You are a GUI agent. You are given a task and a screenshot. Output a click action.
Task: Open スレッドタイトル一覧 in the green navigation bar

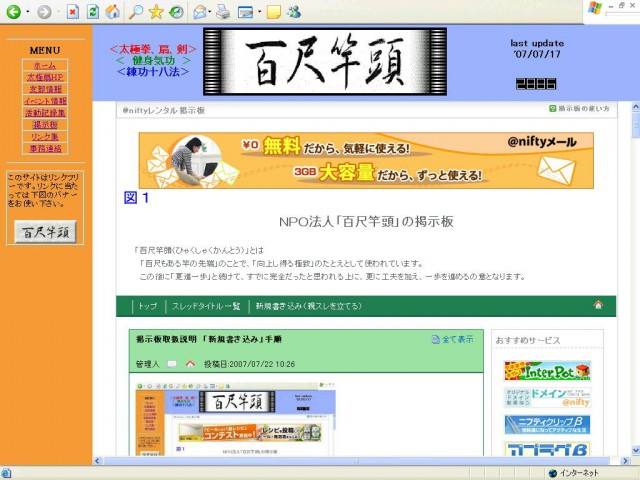pyautogui.click(x=206, y=306)
